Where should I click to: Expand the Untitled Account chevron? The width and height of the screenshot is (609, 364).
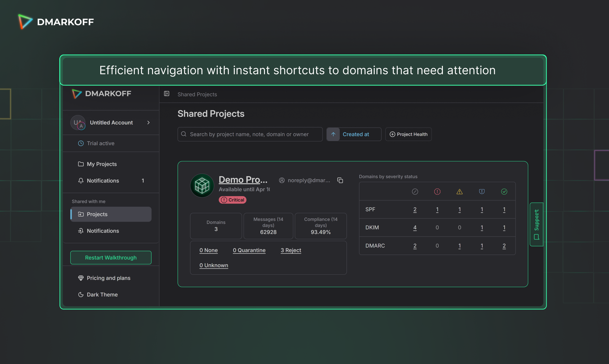point(148,123)
